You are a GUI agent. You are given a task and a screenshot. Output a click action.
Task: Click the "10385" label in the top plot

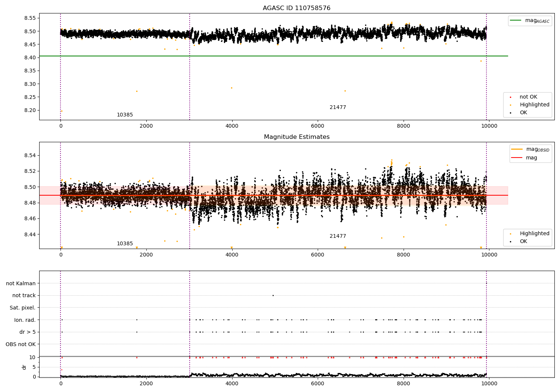(x=125, y=115)
